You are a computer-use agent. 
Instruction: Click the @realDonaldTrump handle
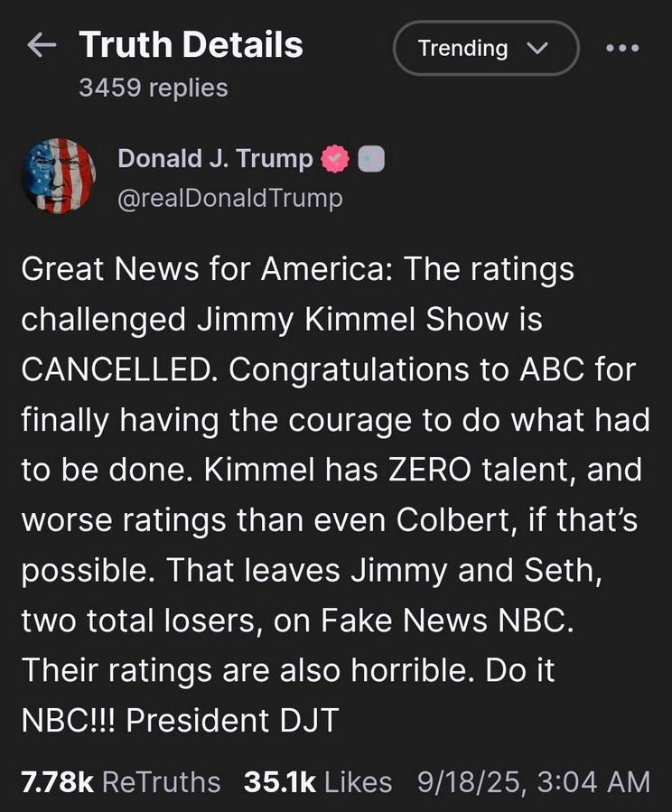(x=230, y=197)
